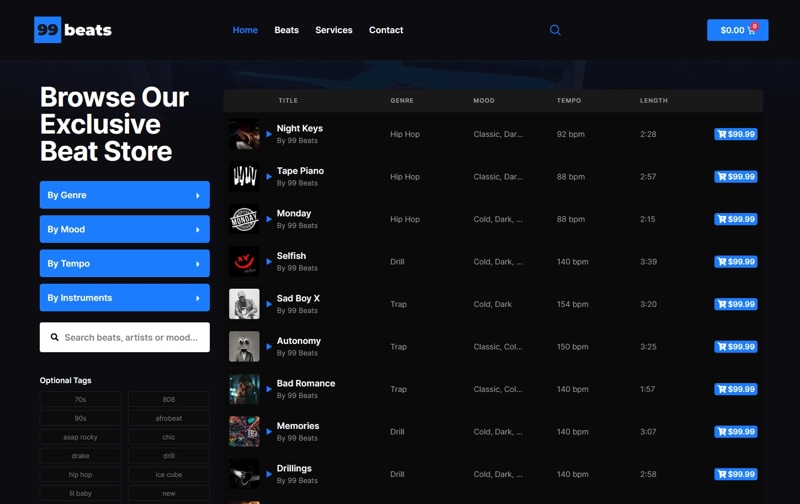Viewport: 800px width, 504px height.
Task: Expand the By Instruments filter
Action: tap(124, 297)
